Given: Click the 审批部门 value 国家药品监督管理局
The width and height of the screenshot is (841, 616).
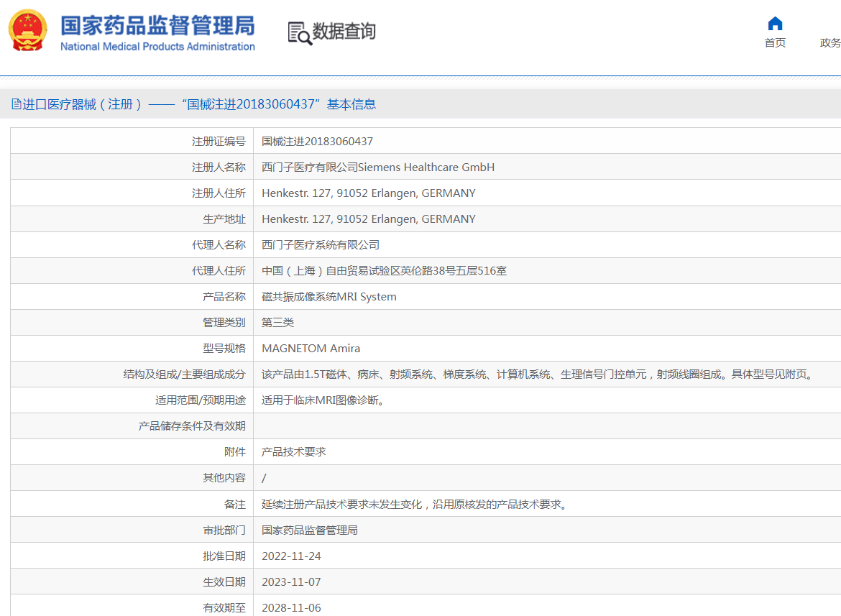Looking at the screenshot, I should coord(310,530).
